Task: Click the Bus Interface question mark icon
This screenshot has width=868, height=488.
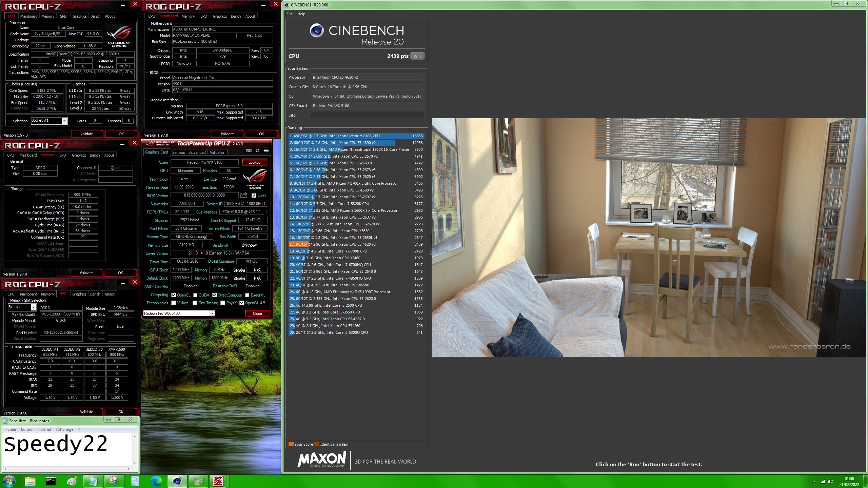Action: pos(266,212)
